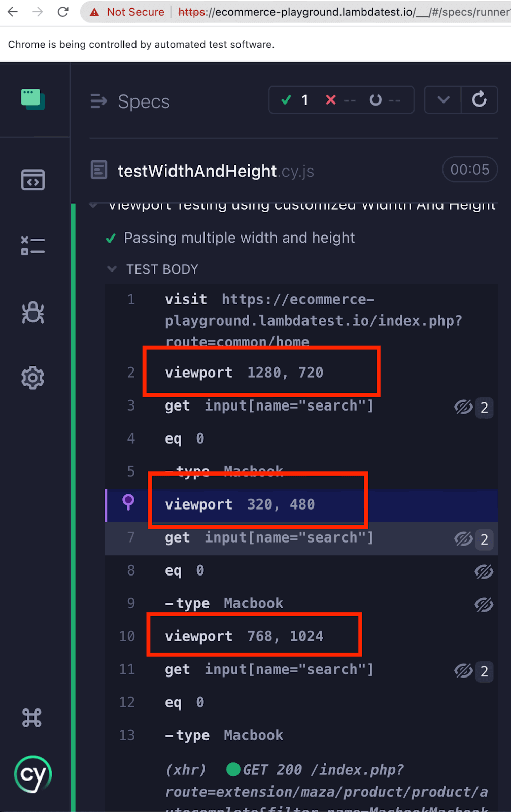
Task: Expand the Specs list panel toggle
Action: pos(98,101)
